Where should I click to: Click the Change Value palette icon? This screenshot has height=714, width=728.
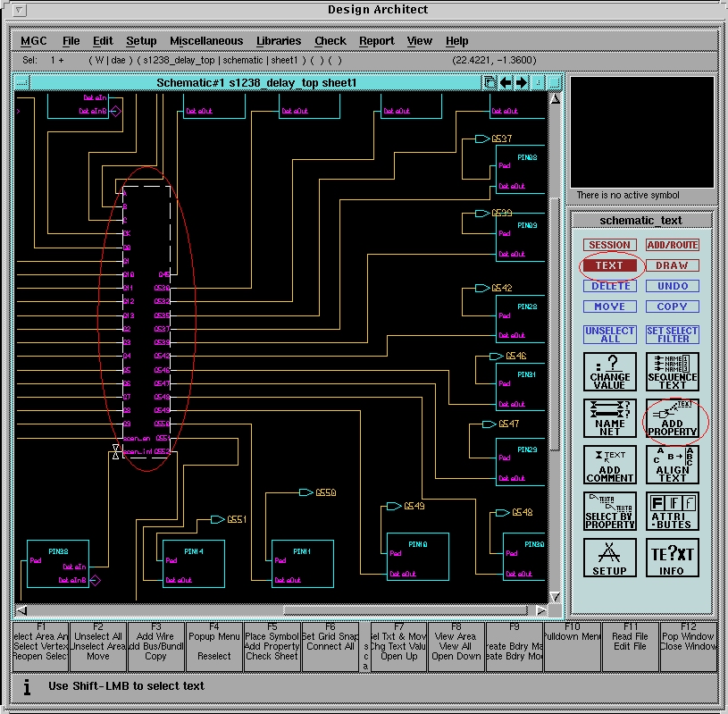609,372
